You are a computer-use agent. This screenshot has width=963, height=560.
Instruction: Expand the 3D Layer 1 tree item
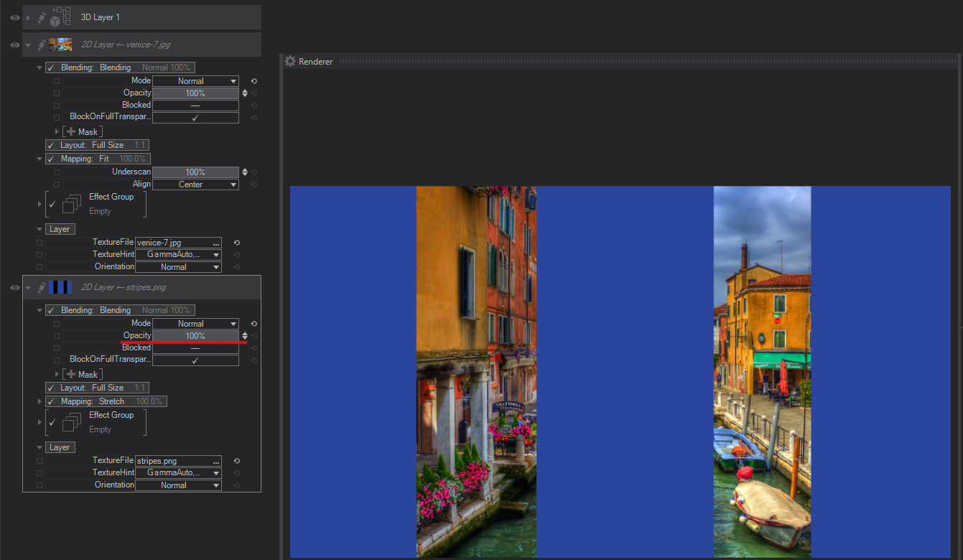tap(28, 17)
